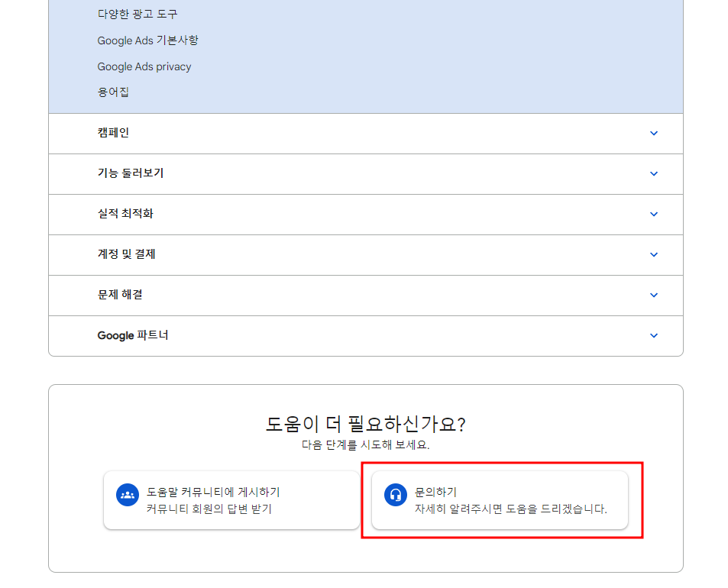728x588 pixels.
Task: Open the 문의하기 contact card
Action: click(x=500, y=500)
